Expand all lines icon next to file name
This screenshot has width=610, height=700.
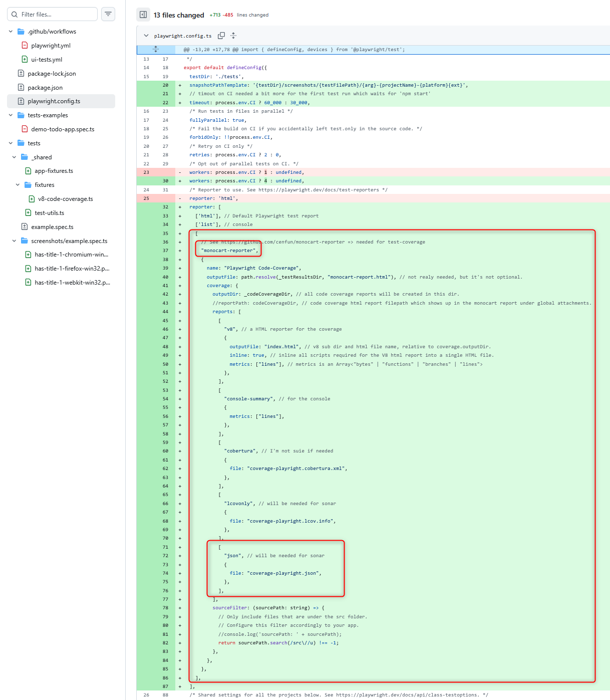233,36
